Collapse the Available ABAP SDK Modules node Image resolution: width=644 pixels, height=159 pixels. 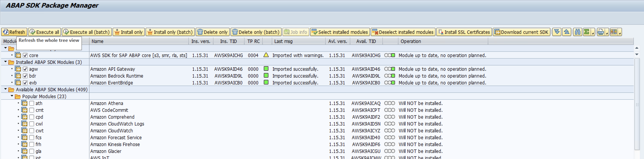click(x=5, y=89)
